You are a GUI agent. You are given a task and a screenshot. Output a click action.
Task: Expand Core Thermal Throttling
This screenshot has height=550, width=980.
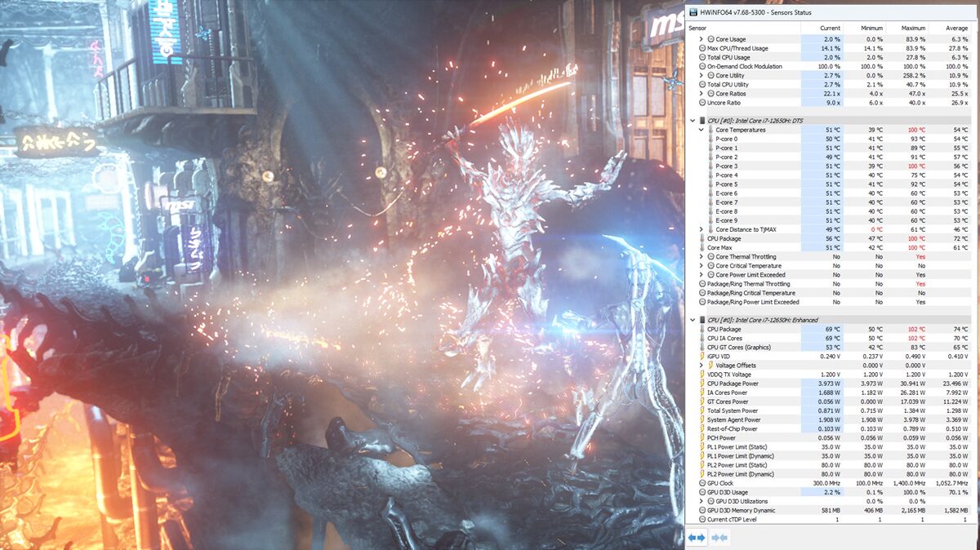pyautogui.click(x=701, y=256)
